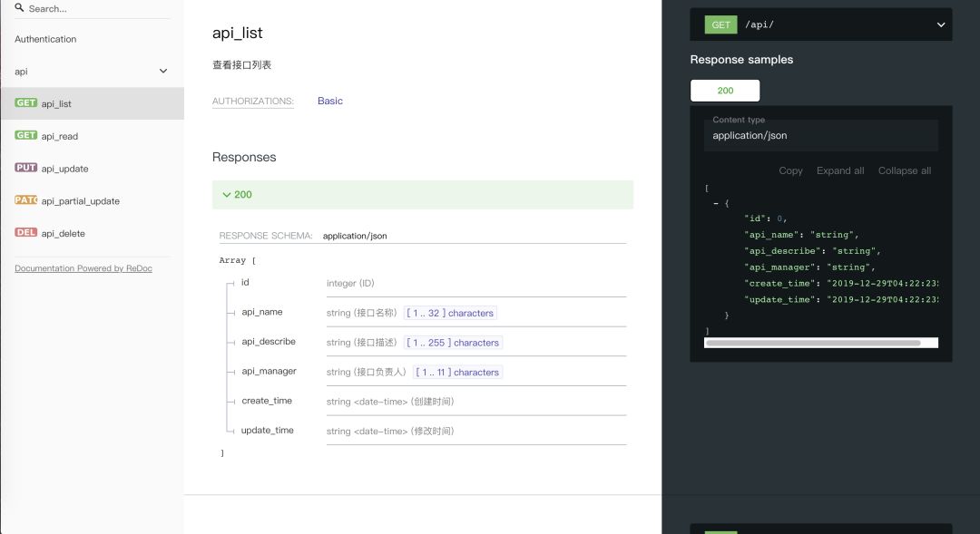Click the GET icon next to api_read
Image resolution: width=980 pixels, height=534 pixels.
pos(26,135)
